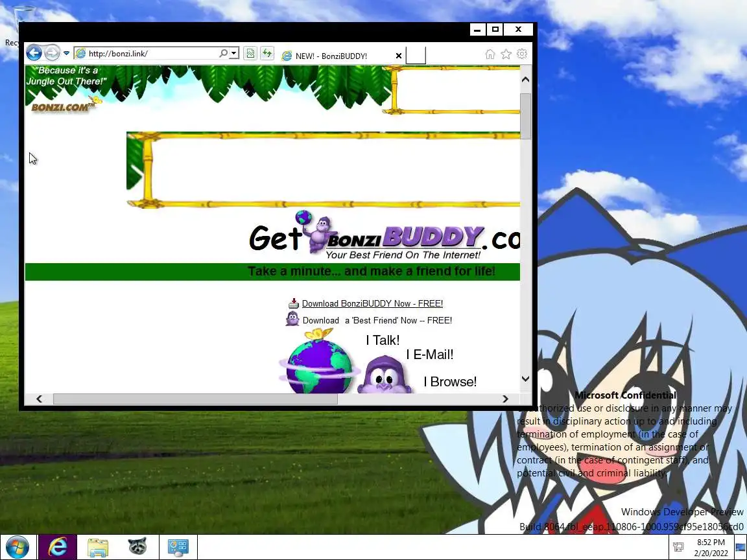Screen dimensions: 747x560
Task: Click the horizontal scrollbar left arrow
Action: 39,399
